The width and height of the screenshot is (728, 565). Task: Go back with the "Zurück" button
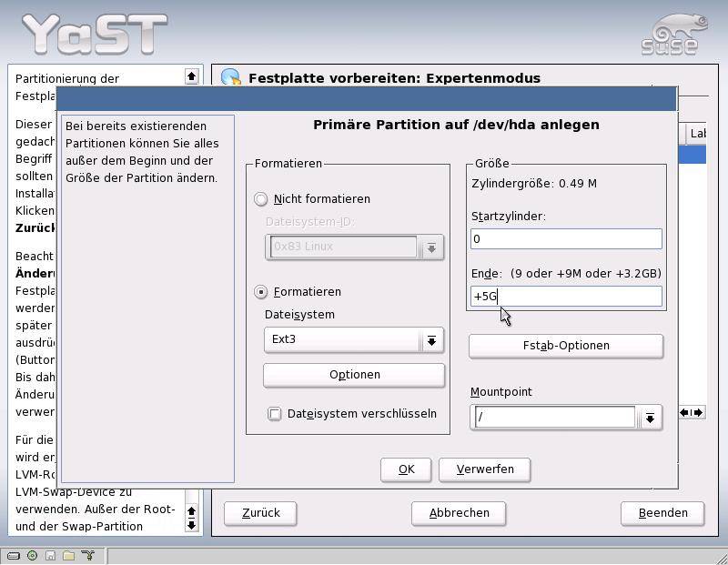click(x=260, y=513)
